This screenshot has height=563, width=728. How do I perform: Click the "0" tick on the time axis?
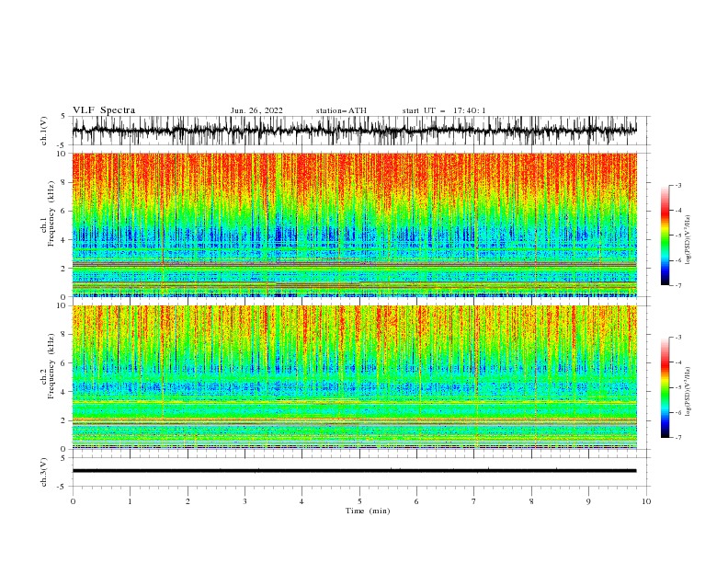coord(73,501)
